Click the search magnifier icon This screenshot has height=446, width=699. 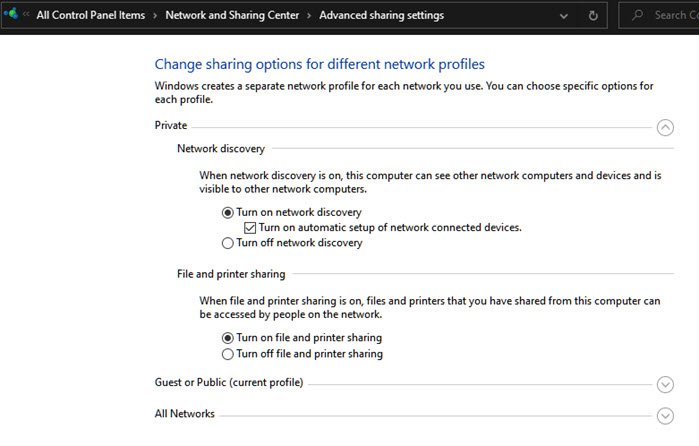pos(638,16)
